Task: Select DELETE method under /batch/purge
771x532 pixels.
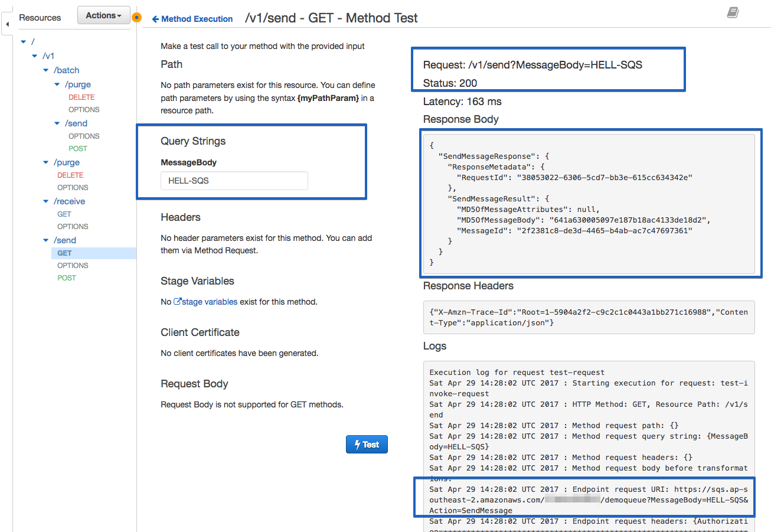Action: 81,97
